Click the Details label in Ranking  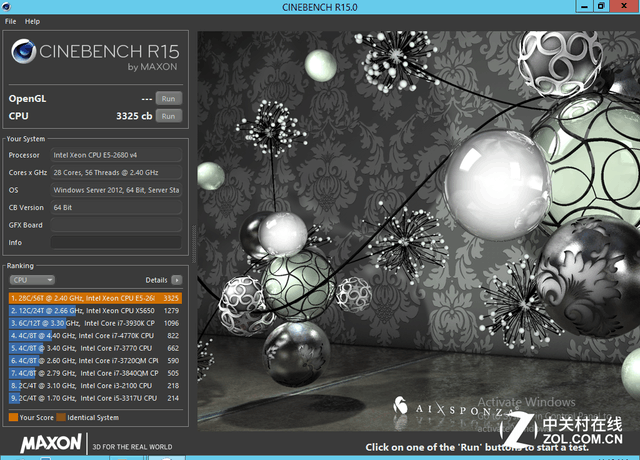pyautogui.click(x=156, y=280)
